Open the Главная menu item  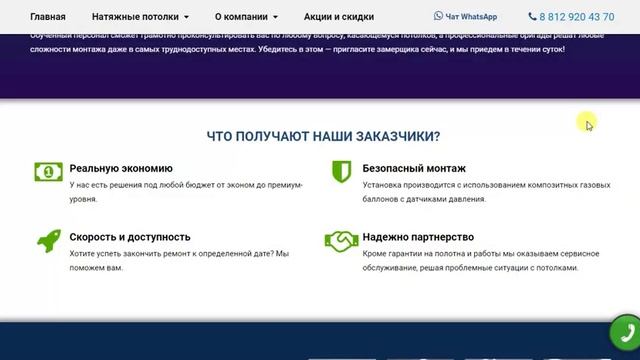pyautogui.click(x=48, y=17)
